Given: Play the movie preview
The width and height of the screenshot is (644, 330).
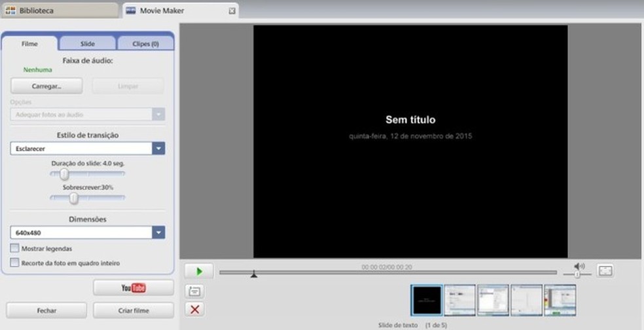Looking at the screenshot, I should coord(199,271).
